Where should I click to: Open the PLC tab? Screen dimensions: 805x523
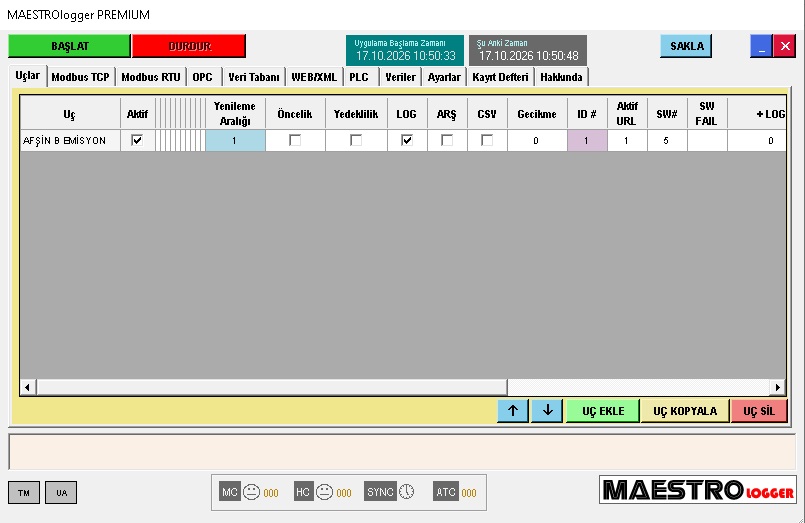click(x=359, y=77)
